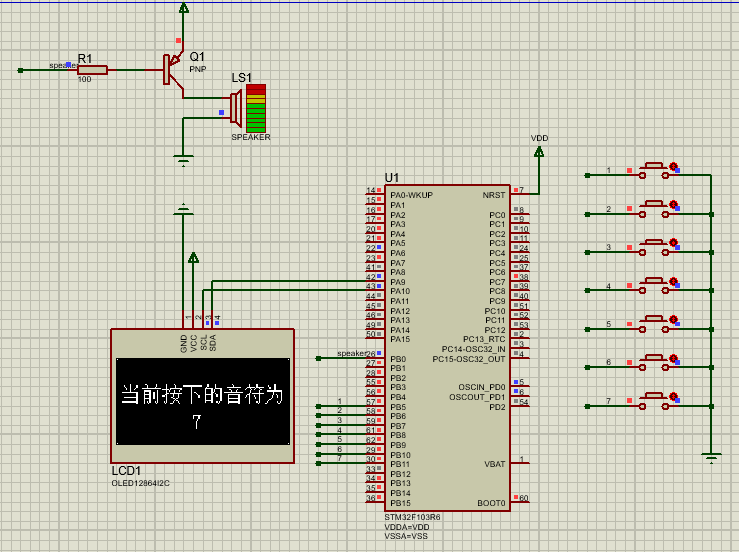
Task: Select the ground symbol under the button column
Action: click(711, 458)
